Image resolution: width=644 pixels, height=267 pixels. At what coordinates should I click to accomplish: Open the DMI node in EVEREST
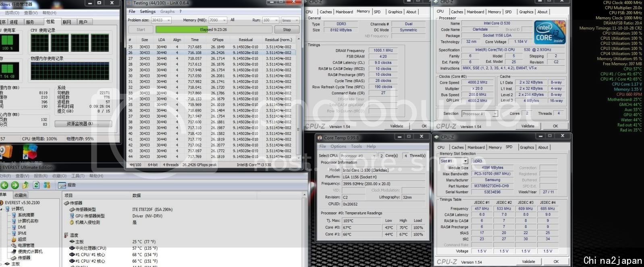tap(22, 227)
